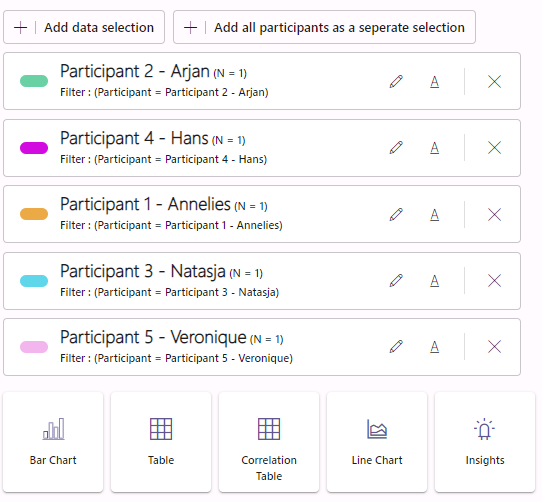Click Add data selection button
The width and height of the screenshot is (542, 502).
pos(84,27)
